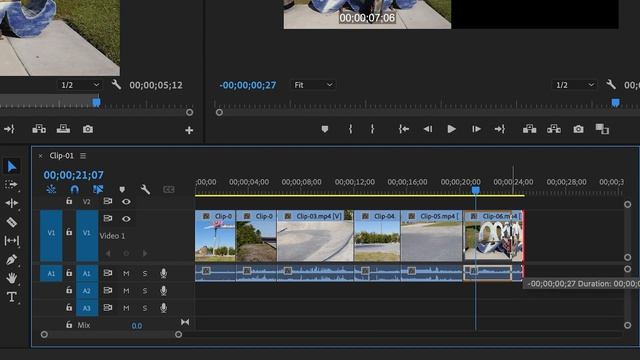
Task: Go to In point
Action: pos(404,129)
